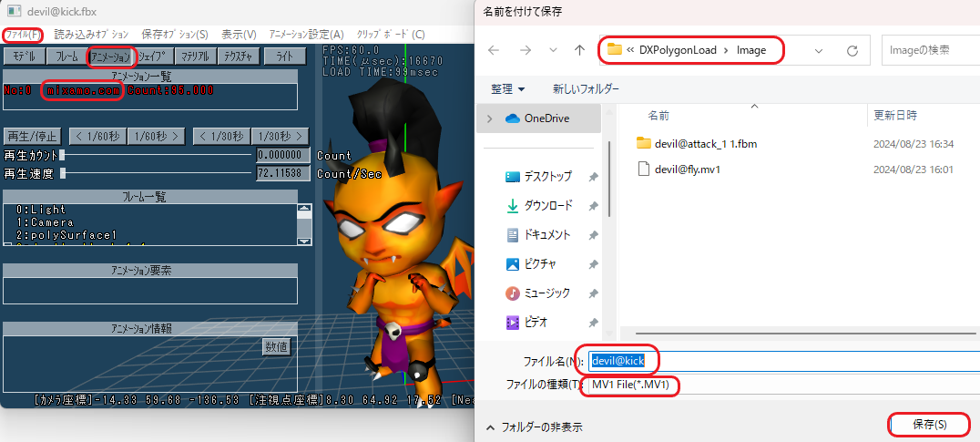Open the 整理 dropdown menu
980x442 pixels.
507,89
